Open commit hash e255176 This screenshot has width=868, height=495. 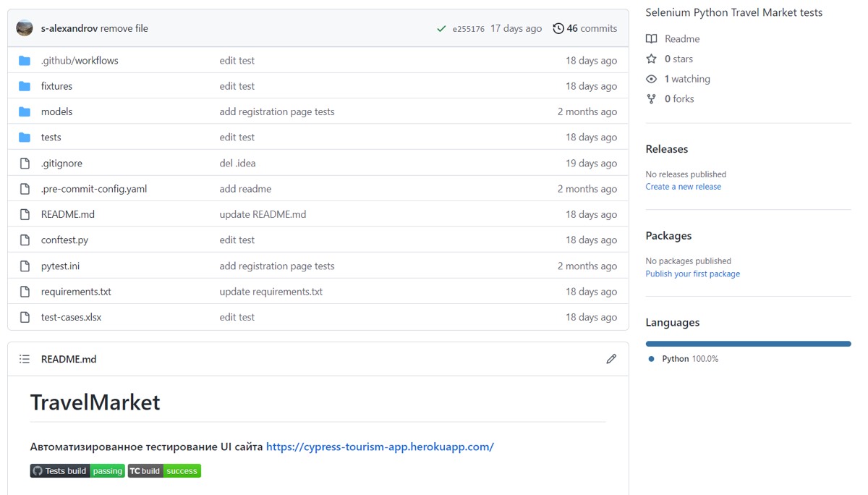tap(468, 30)
